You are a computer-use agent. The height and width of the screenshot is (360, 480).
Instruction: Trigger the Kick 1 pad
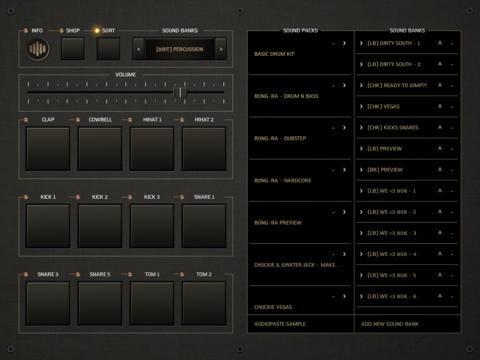coord(48,226)
